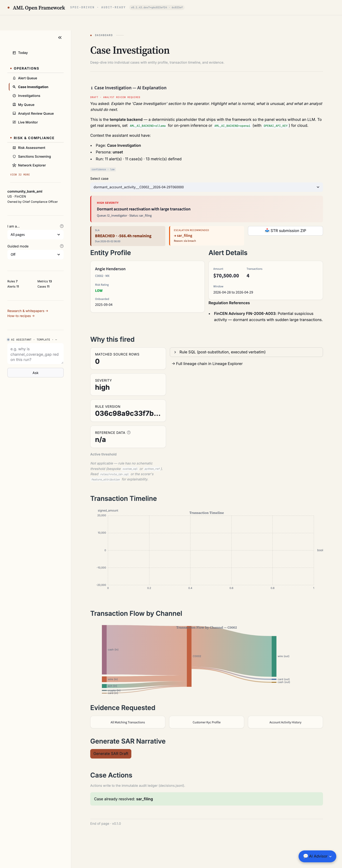The width and height of the screenshot is (342, 868).
Task: Expand the VIEW 32 MORE sidebar list
Action: 20,175
